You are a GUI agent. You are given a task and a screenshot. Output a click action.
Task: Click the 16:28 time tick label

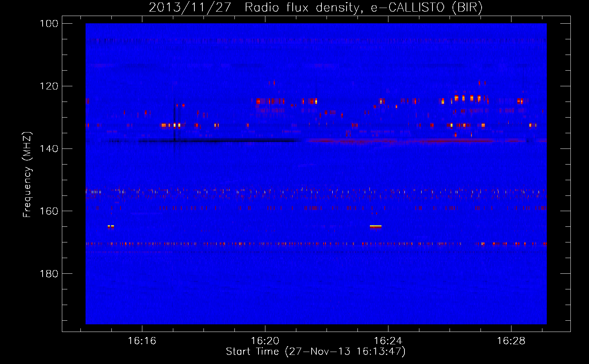511,341
